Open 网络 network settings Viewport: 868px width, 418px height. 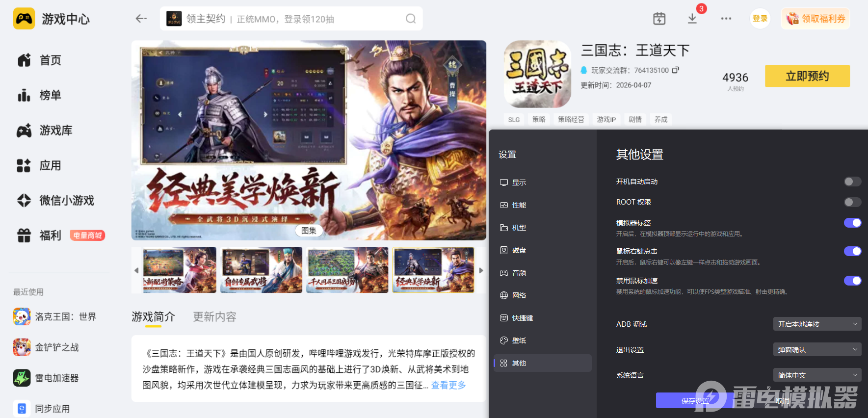coord(543,295)
